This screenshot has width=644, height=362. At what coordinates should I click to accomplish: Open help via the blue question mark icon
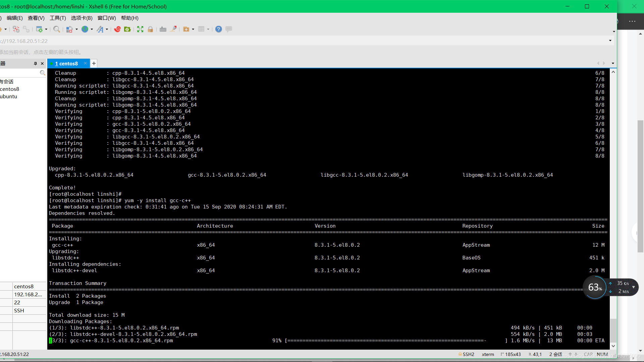219,29
